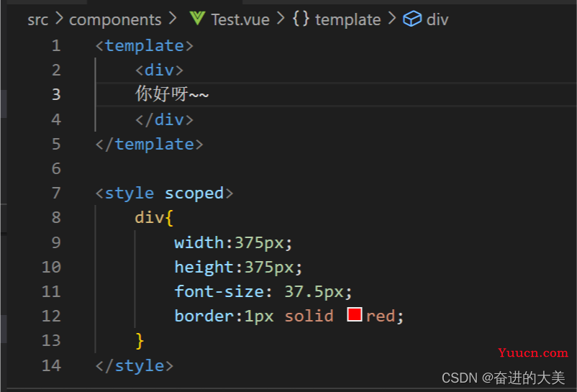Click the div{ CSS selector

coord(154,218)
